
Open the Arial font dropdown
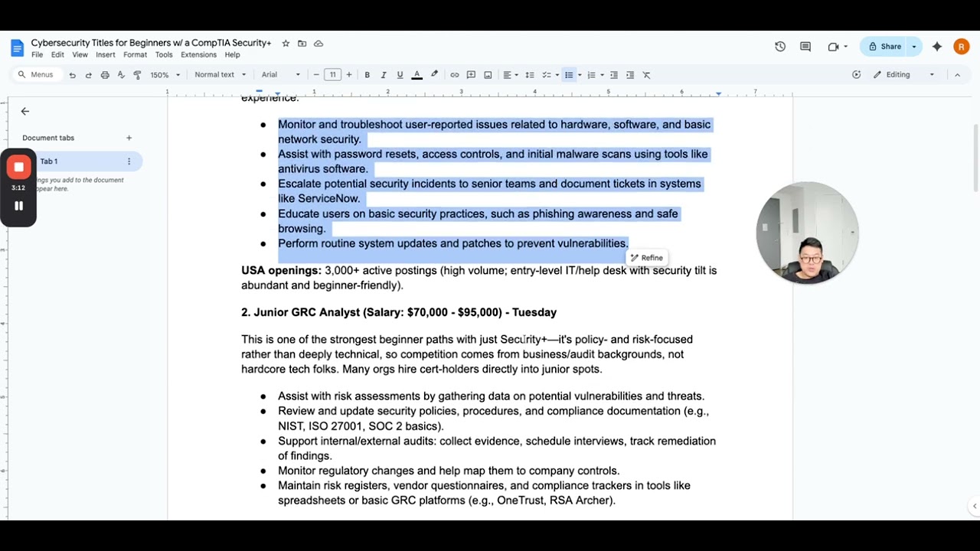281,75
